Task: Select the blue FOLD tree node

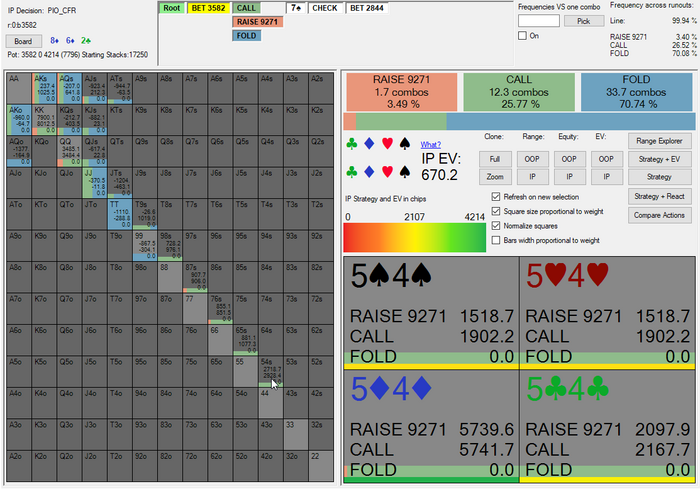Action: coord(246,36)
